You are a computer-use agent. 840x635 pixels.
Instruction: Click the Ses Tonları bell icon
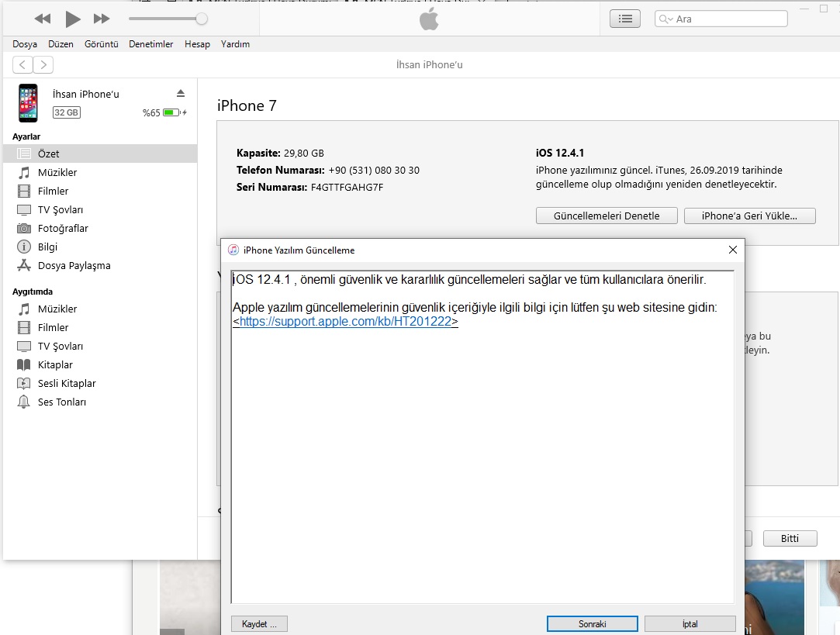23,402
